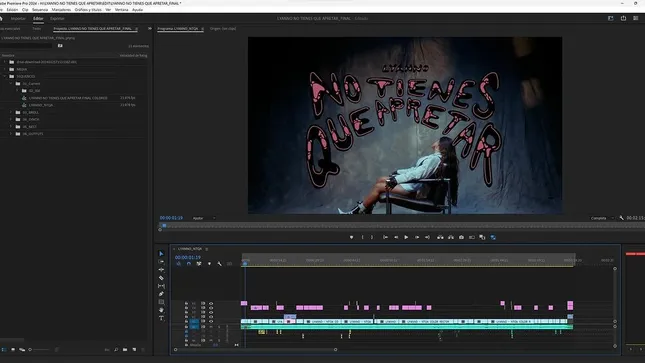Click the Extract button
Screen dimensions: 645x363
click(x=451, y=237)
